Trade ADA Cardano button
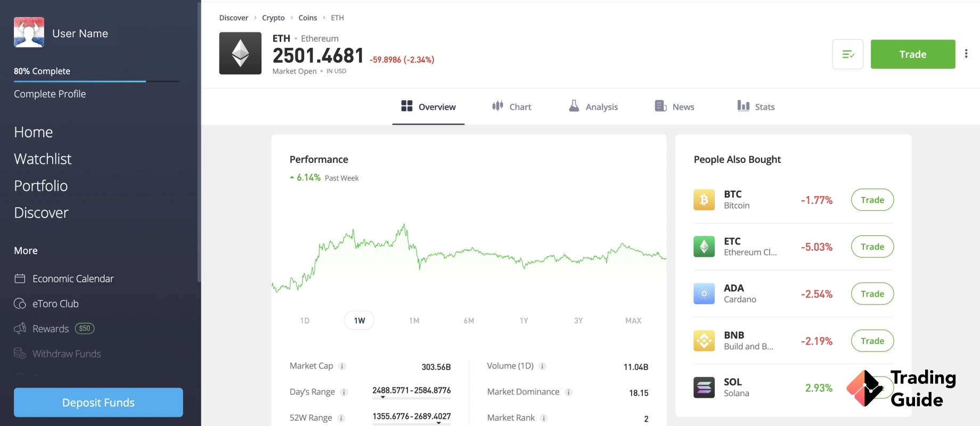Viewport: 980px width, 426px height. (872, 293)
